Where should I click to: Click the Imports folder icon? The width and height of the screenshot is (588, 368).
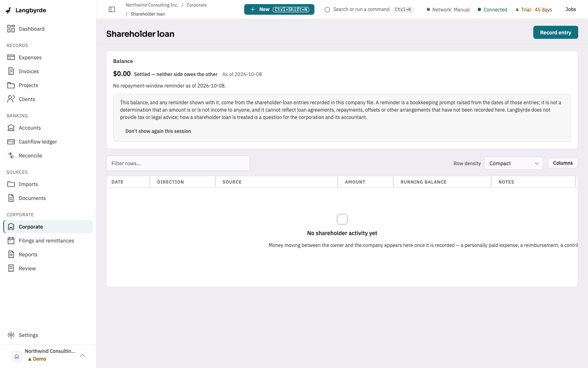tap(11, 184)
